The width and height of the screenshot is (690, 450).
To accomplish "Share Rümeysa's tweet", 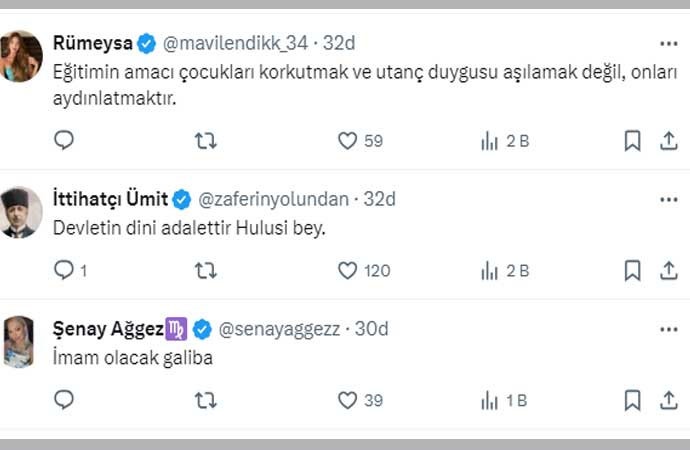I will coord(669,141).
